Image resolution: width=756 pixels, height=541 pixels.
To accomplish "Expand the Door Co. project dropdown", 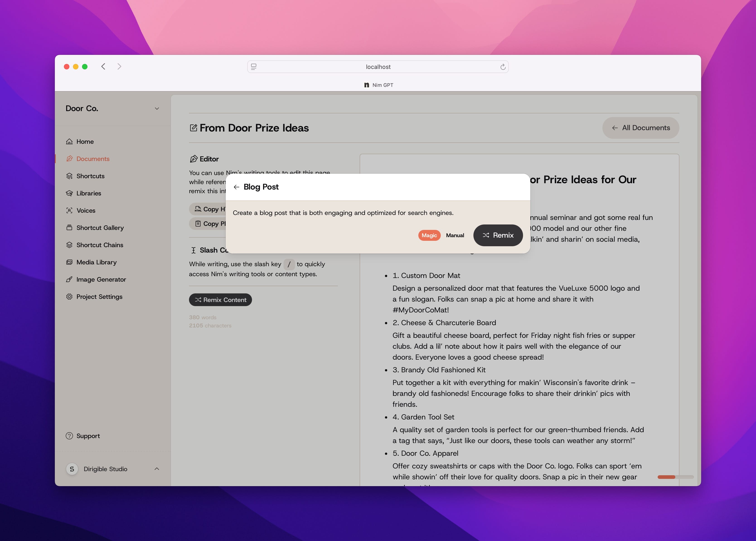I will (x=157, y=109).
